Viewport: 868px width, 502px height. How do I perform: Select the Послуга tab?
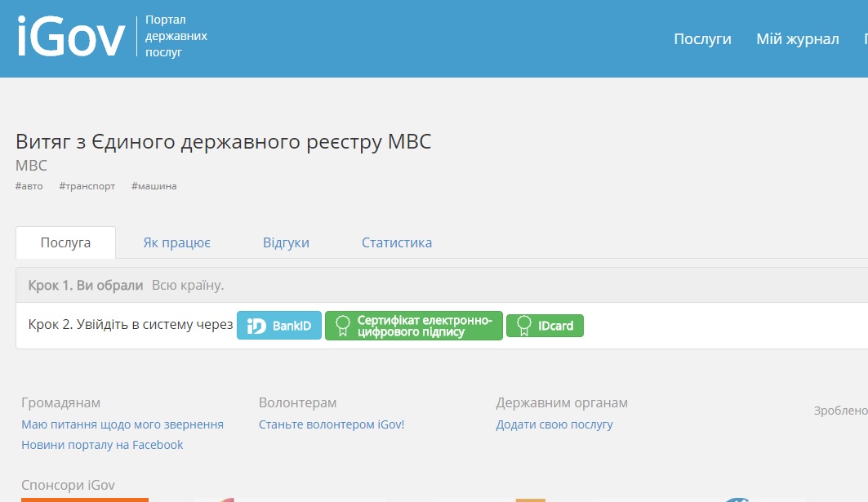point(65,242)
